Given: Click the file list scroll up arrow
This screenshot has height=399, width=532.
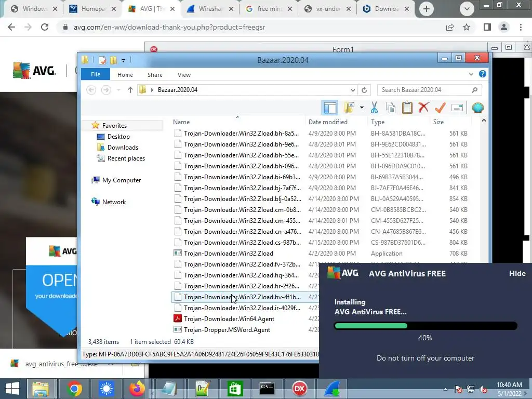Looking at the screenshot, I should point(484,121).
